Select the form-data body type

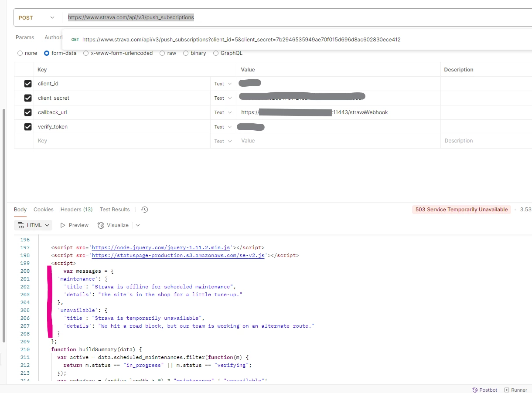(60, 53)
